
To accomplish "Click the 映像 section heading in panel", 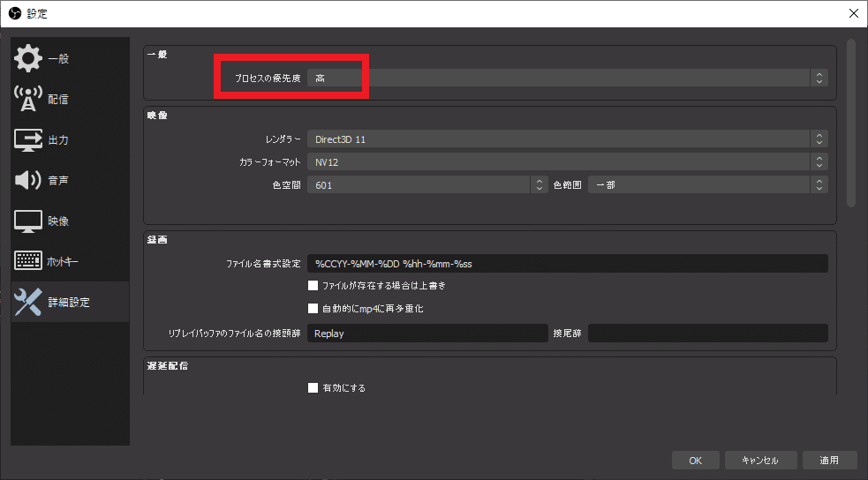I will click(157, 116).
